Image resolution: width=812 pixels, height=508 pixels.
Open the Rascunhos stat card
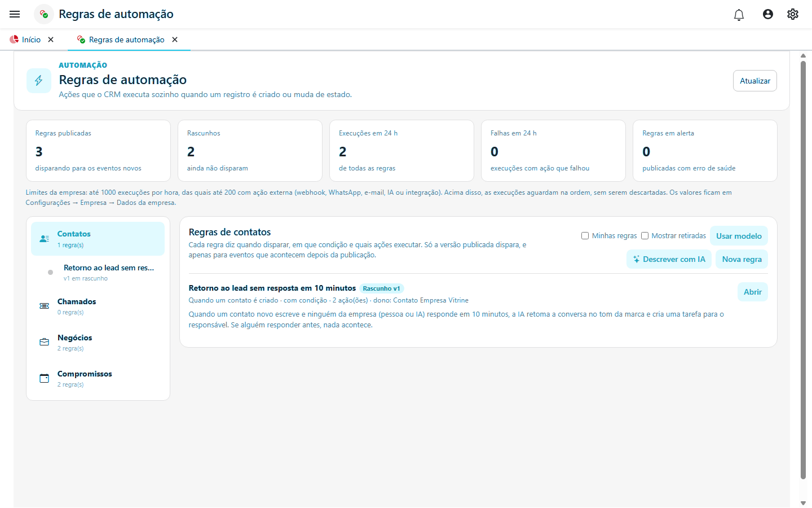(x=250, y=151)
